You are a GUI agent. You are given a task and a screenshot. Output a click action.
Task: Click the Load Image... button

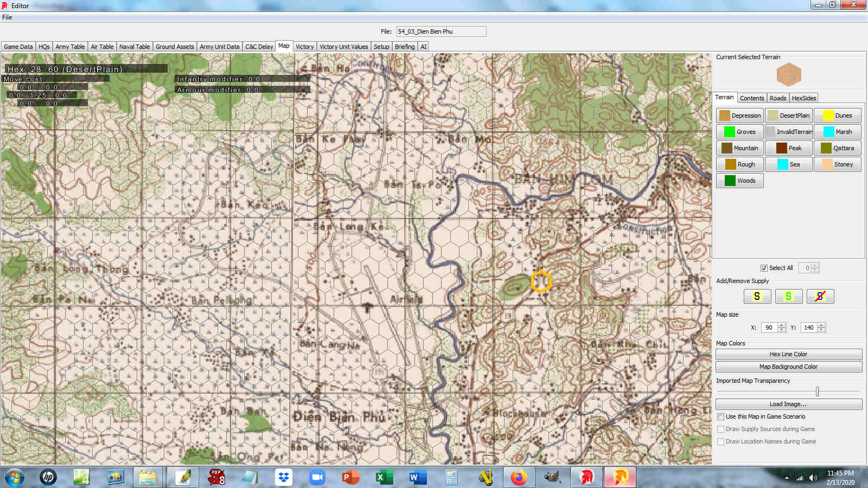click(789, 404)
